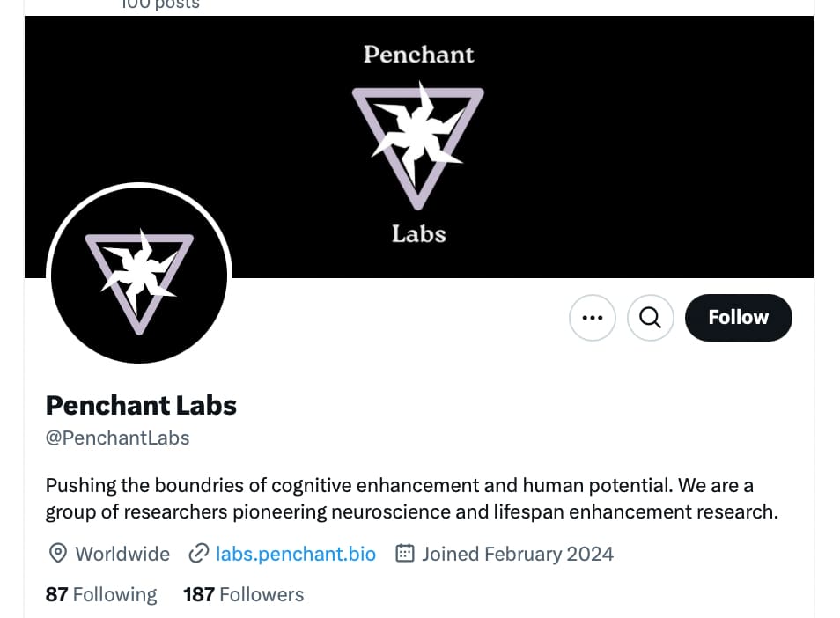Follow the Penchant Labs account
The width and height of the screenshot is (840, 618).
point(738,318)
